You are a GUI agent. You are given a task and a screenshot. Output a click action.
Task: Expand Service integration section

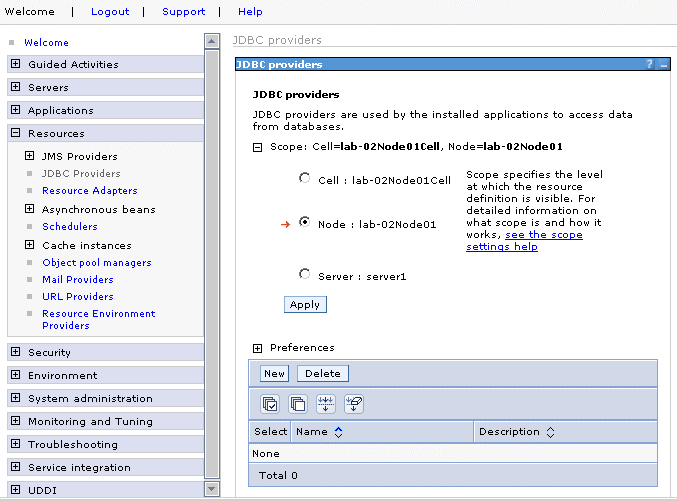coord(16,466)
